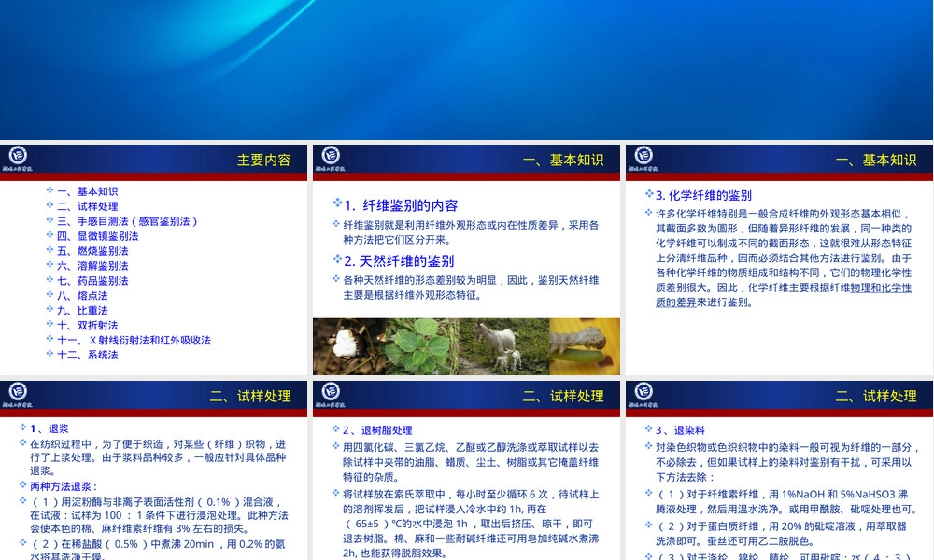Click the logo on the 退浆 slide
Viewport: 934px width, 560px height.
(x=17, y=395)
